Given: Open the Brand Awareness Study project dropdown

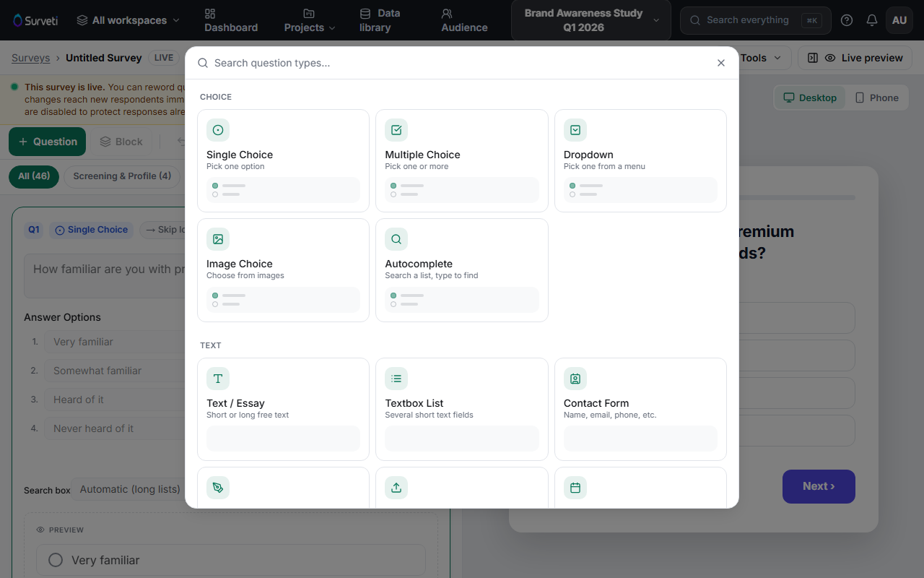Looking at the screenshot, I should pos(591,20).
